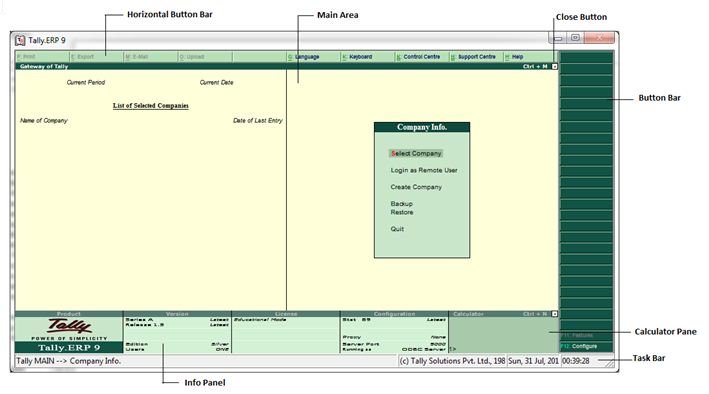Image resolution: width=709 pixels, height=394 pixels.
Task: Click the 'Current Date' label
Action: pyautogui.click(x=217, y=82)
